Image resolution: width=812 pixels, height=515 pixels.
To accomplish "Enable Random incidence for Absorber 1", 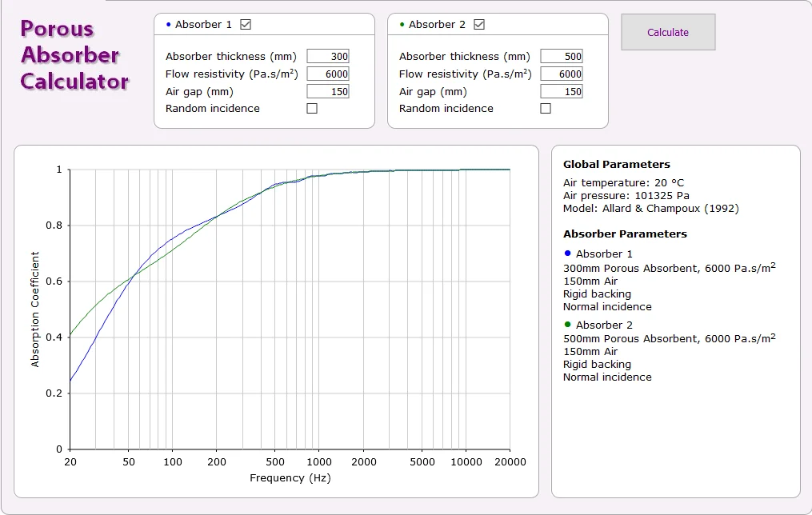I will [312, 108].
